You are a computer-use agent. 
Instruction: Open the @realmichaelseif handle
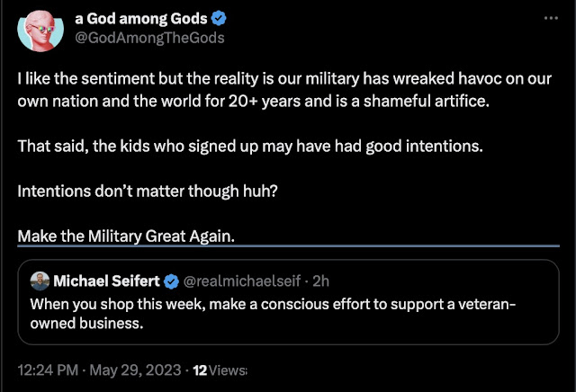238,281
